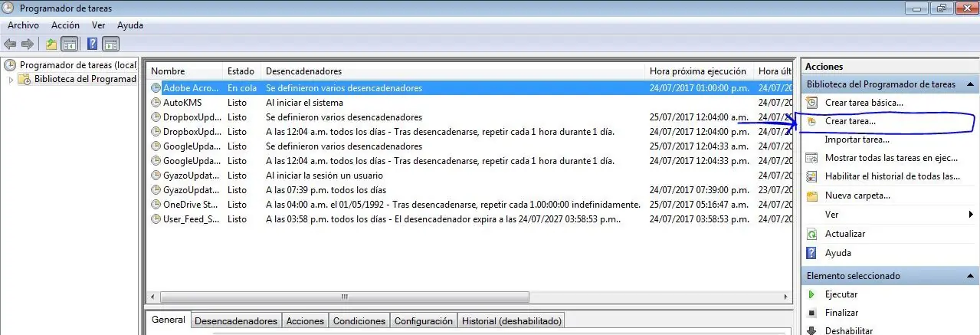This screenshot has width=980, height=335.
Task: Select the Adobe Acro... task name
Action: pos(192,88)
